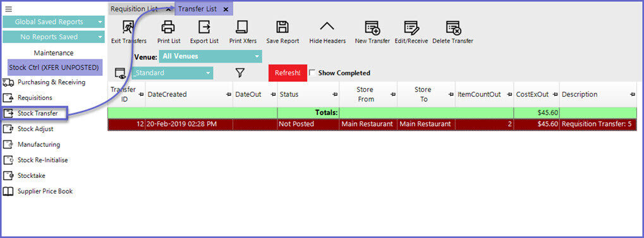
Task: Open the _Standard view dropdown
Action: click(173, 73)
